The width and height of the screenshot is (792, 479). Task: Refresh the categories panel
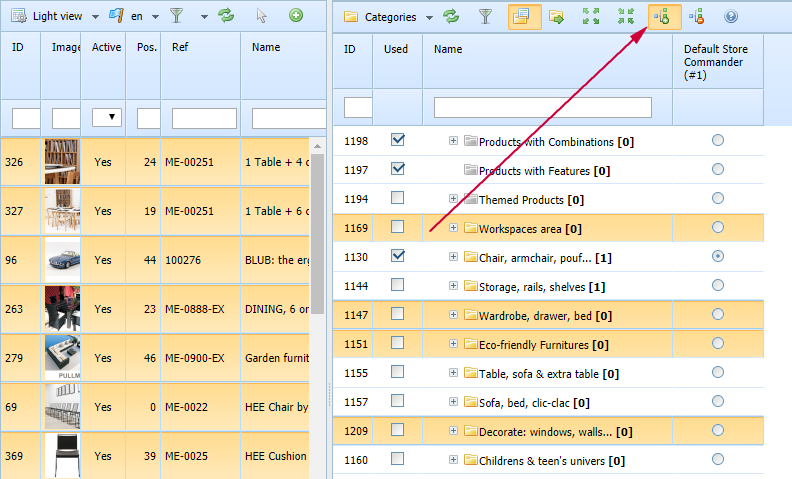(451, 16)
